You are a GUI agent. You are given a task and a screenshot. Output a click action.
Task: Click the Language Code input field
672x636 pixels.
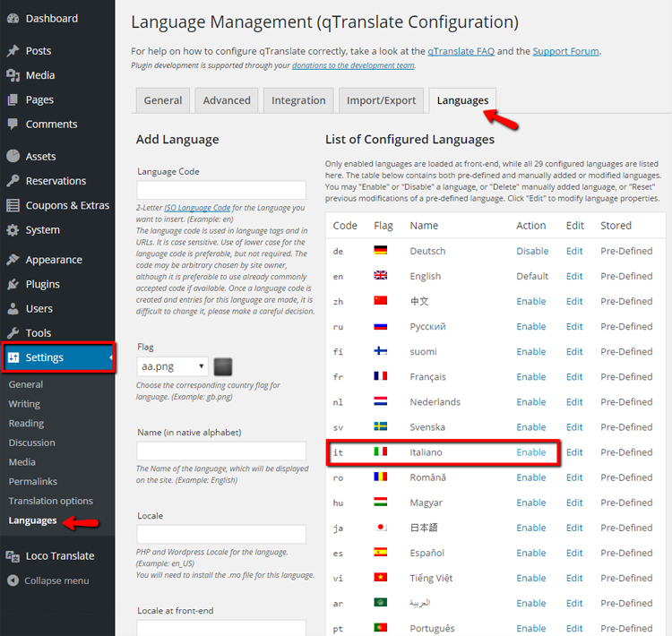pos(221,190)
